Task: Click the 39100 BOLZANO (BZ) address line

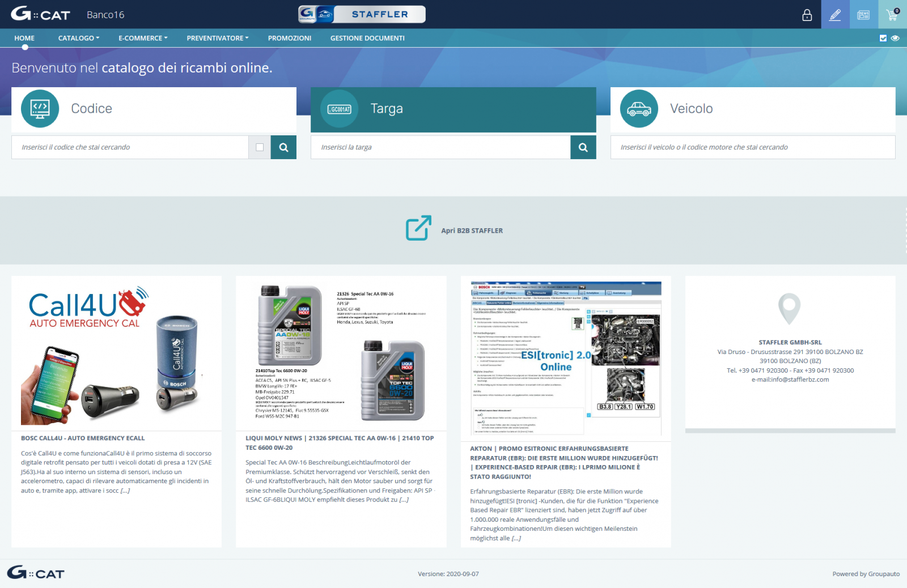Action: [790, 361]
